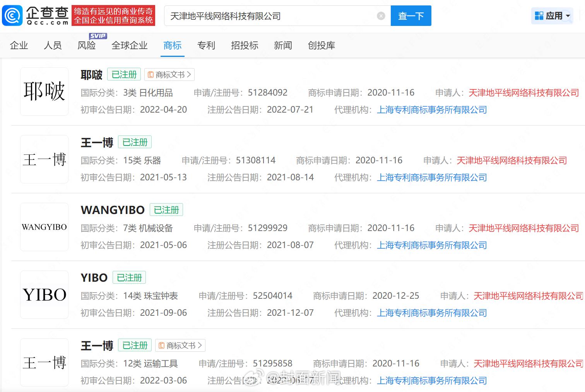Viewport: 585px width, 392px height.
Task: Click registration number 51299929
Action: (268, 228)
